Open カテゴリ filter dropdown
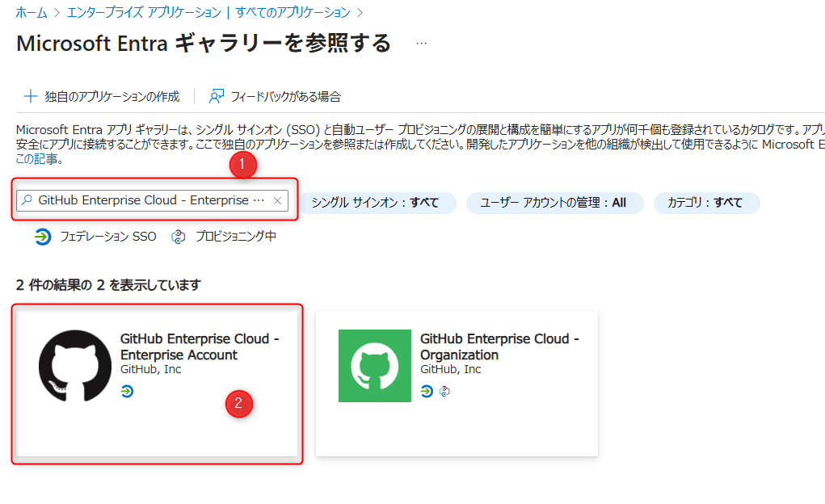 pos(706,203)
